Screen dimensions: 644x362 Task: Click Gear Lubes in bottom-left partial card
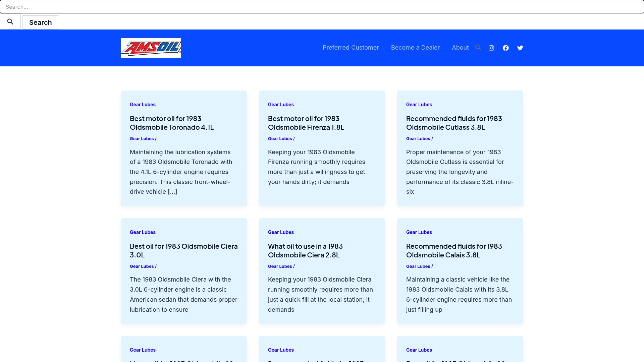(143, 350)
